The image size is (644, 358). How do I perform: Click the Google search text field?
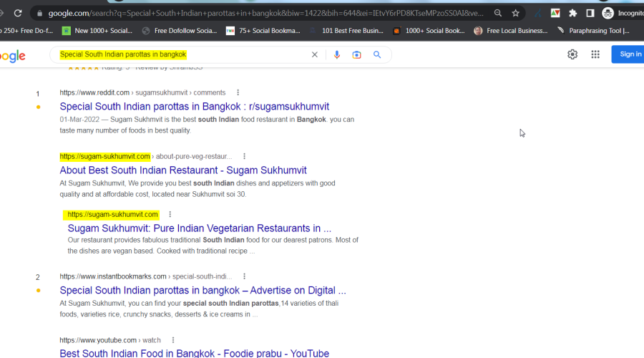click(x=179, y=55)
